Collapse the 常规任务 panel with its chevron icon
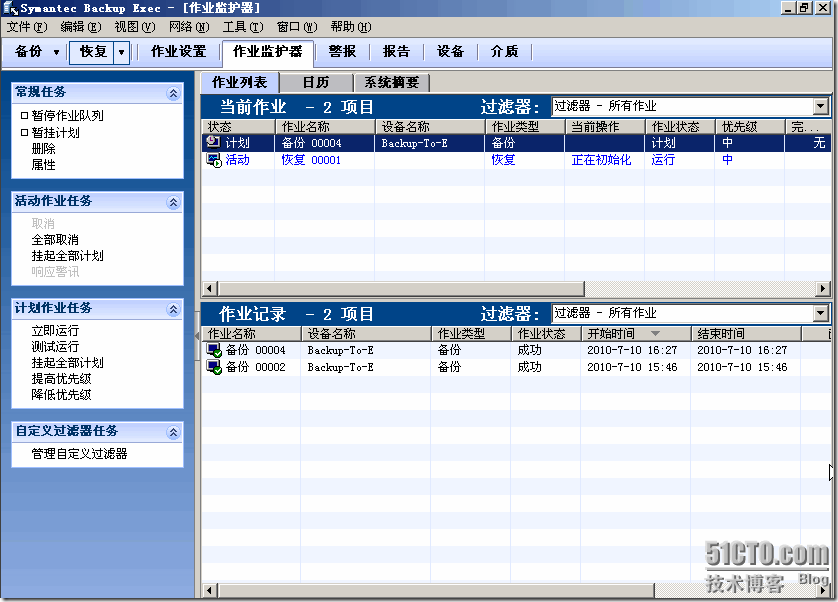This screenshot has height=602, width=838. [x=173, y=93]
